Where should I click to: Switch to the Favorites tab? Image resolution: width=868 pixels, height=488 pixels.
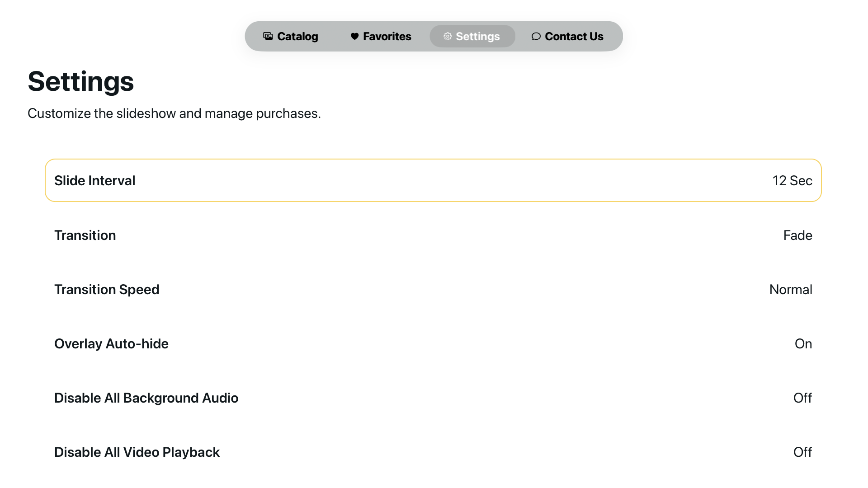(x=380, y=36)
